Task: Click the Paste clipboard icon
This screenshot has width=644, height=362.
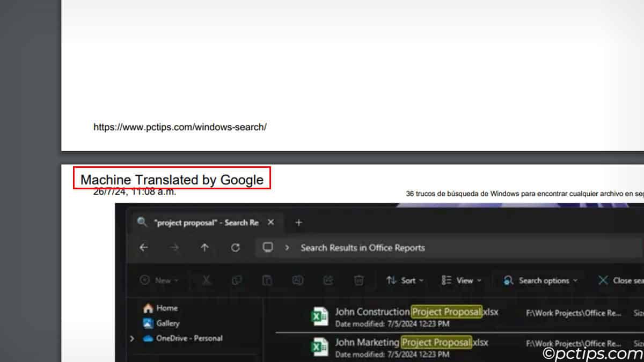Action: [267, 280]
